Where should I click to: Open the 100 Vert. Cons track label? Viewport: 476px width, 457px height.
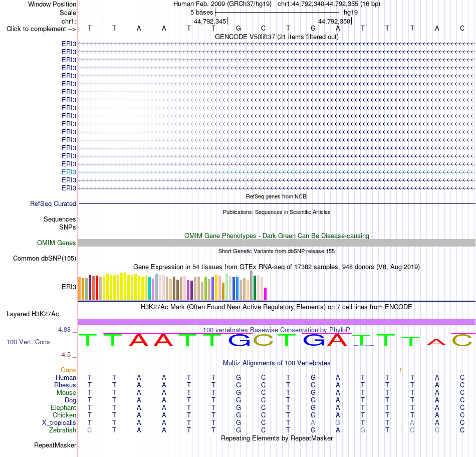(x=28, y=342)
